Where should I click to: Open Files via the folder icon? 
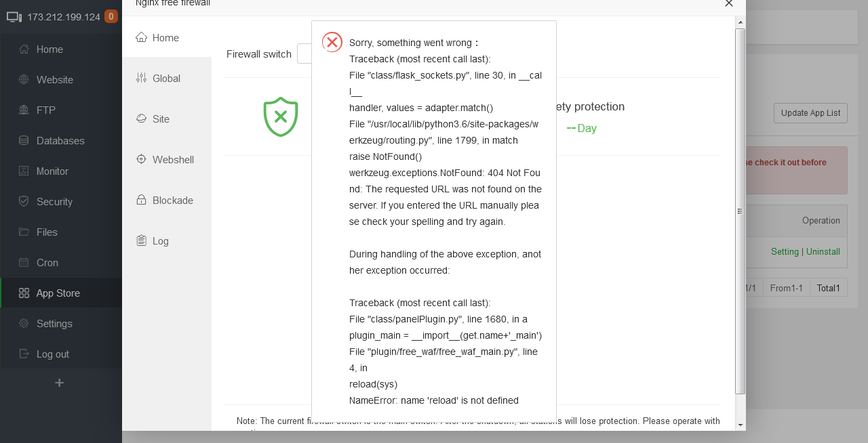point(24,232)
